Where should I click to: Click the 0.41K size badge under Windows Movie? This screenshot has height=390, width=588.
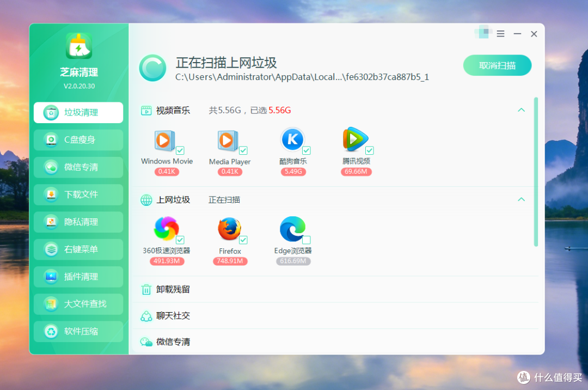click(x=167, y=172)
